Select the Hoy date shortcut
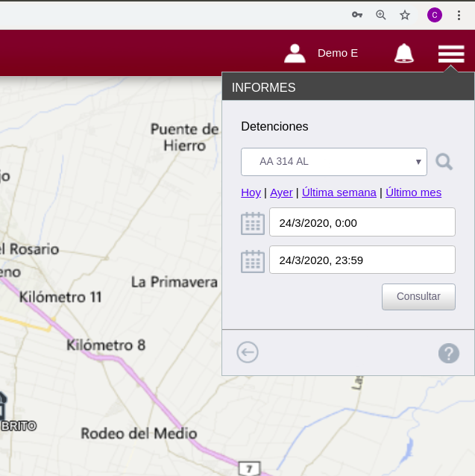The height and width of the screenshot is (476, 475). tap(251, 192)
